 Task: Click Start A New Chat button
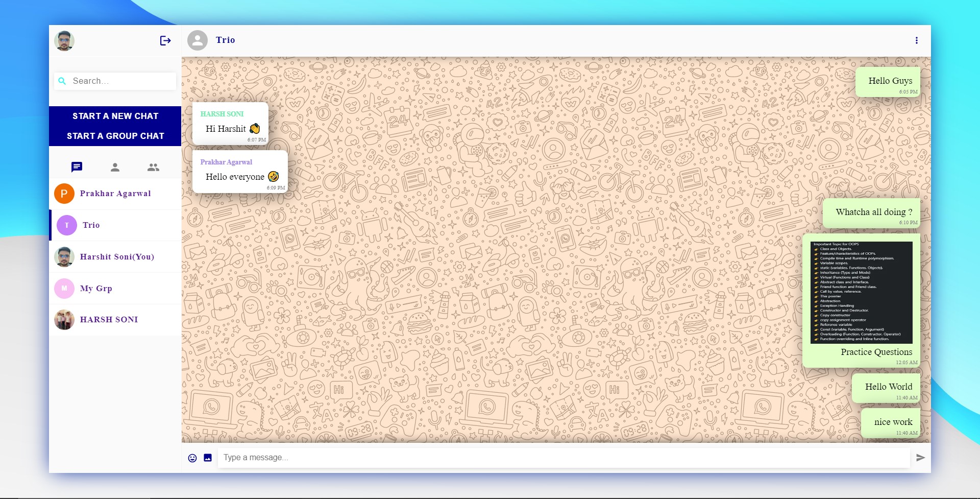tap(115, 116)
